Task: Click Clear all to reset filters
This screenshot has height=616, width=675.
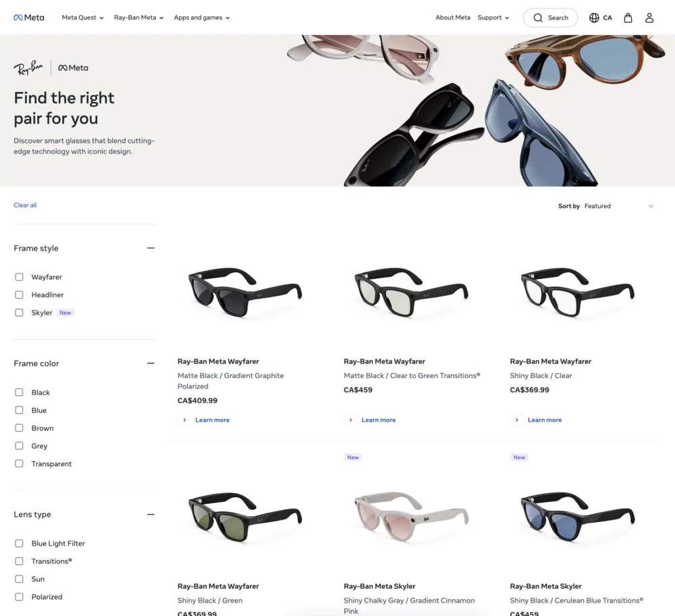Action: click(25, 205)
